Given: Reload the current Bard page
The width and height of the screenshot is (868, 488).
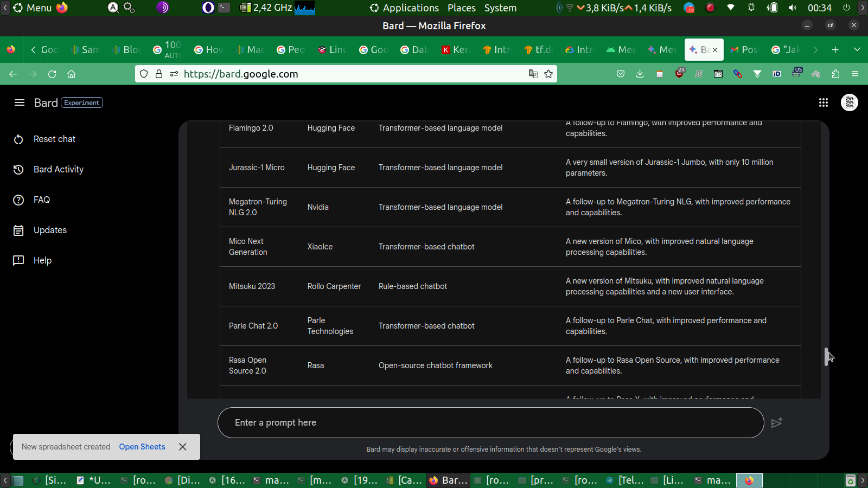Looking at the screenshot, I should (x=52, y=74).
